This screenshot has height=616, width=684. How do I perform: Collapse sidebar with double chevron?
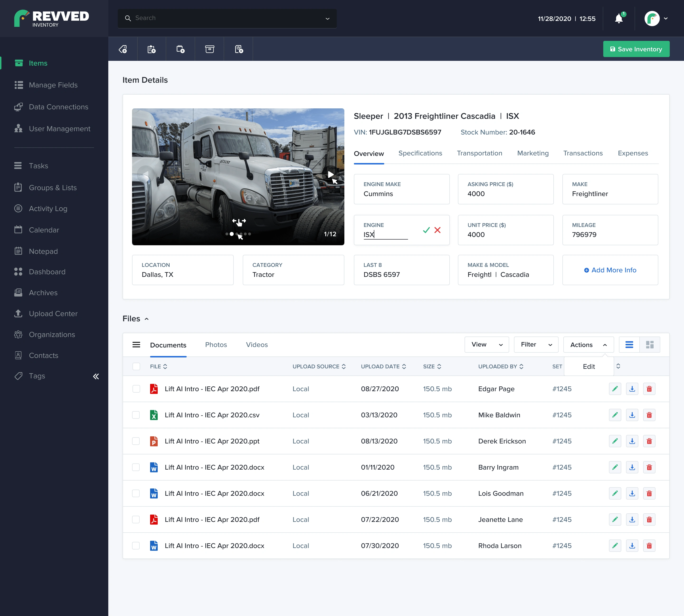[96, 376]
